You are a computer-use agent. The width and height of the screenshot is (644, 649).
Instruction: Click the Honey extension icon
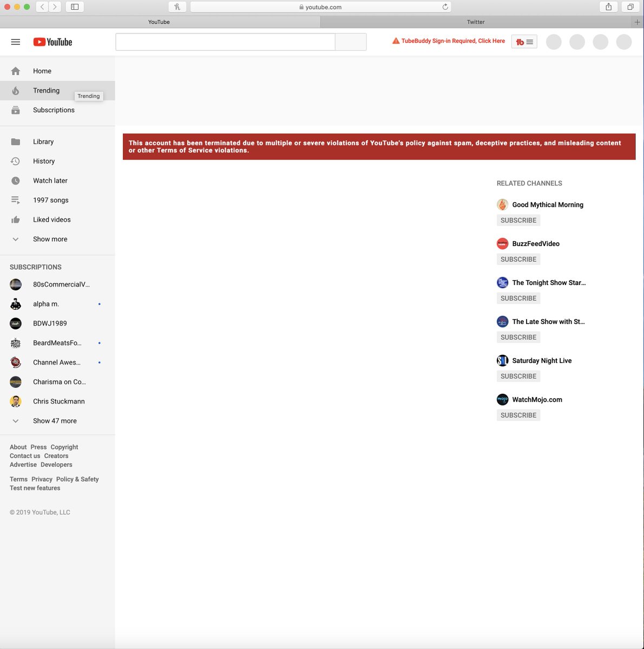[x=177, y=7]
